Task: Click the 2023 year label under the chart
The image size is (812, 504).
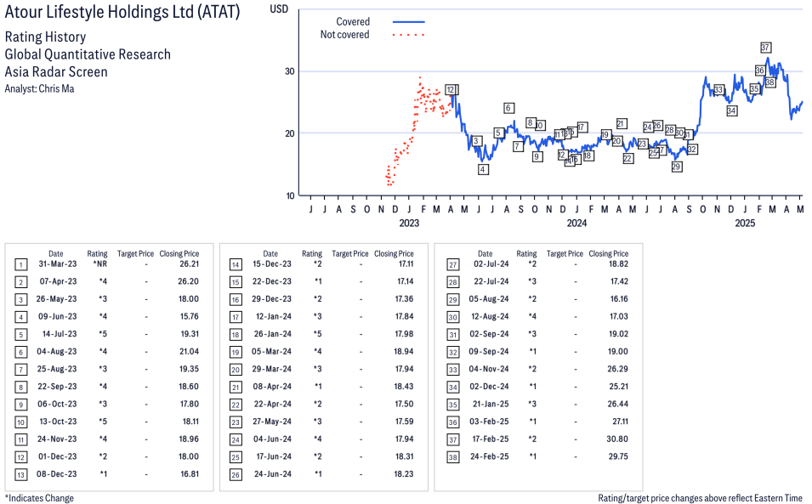Action: 409,223
